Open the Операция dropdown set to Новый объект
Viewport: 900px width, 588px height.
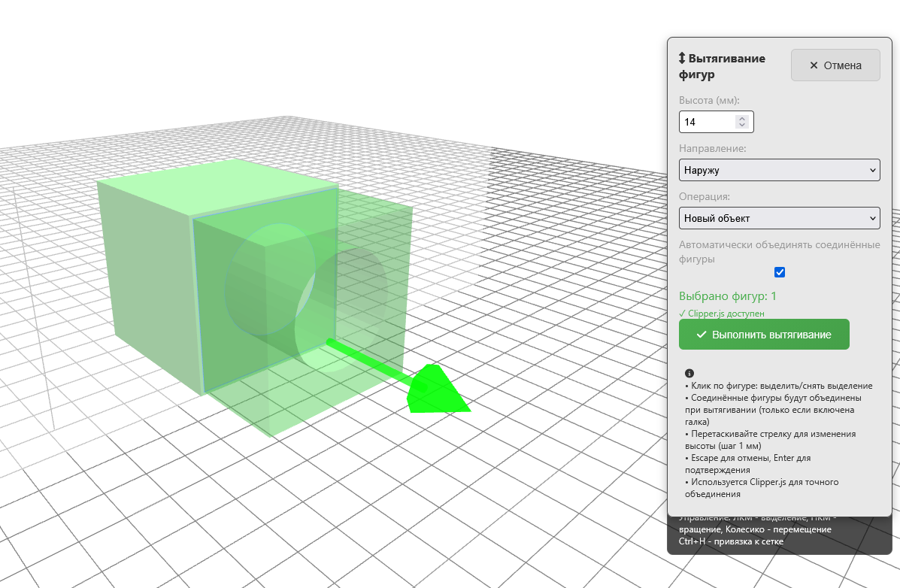coord(779,218)
